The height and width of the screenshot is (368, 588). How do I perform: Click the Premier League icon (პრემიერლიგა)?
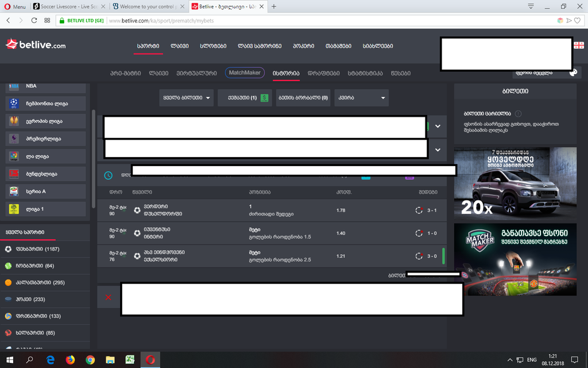pyautogui.click(x=14, y=139)
